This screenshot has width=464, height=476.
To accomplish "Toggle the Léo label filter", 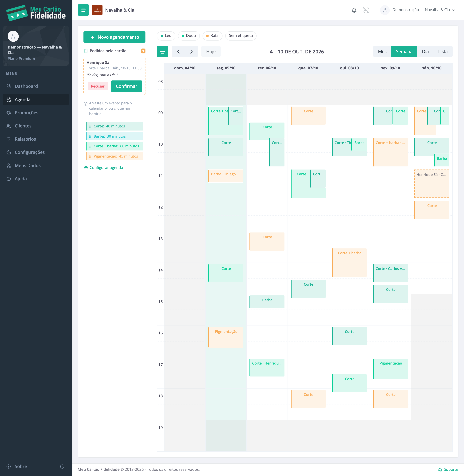I will pyautogui.click(x=166, y=36).
